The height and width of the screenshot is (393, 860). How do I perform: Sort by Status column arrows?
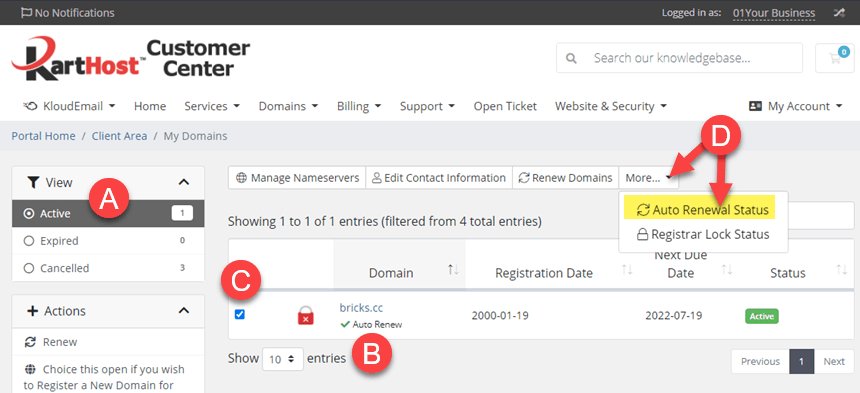coord(841,270)
